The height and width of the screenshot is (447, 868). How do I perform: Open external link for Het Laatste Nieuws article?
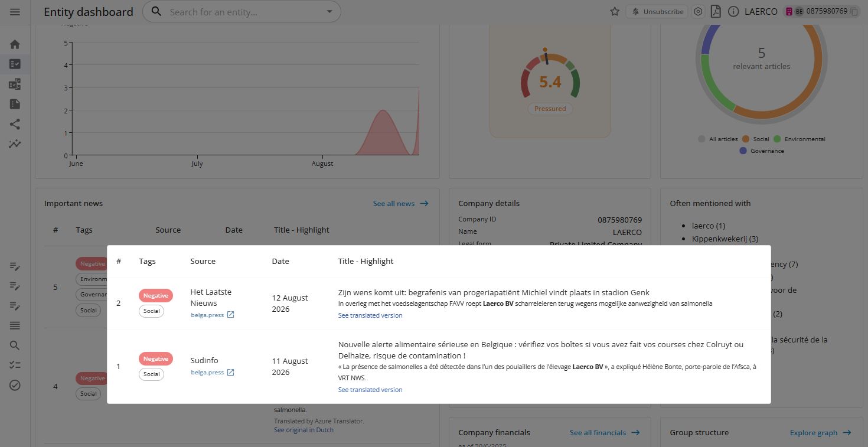(x=231, y=315)
